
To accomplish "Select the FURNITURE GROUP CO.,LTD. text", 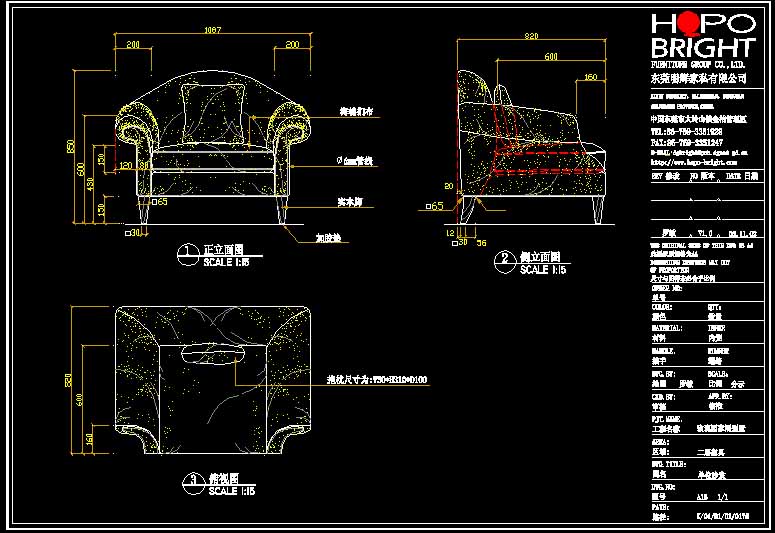I will (698, 64).
